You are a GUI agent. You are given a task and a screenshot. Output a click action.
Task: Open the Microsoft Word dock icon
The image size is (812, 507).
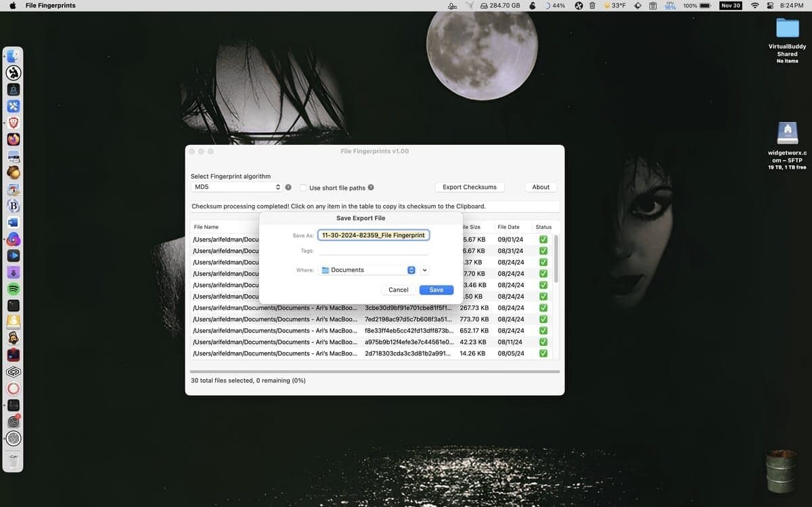[14, 222]
